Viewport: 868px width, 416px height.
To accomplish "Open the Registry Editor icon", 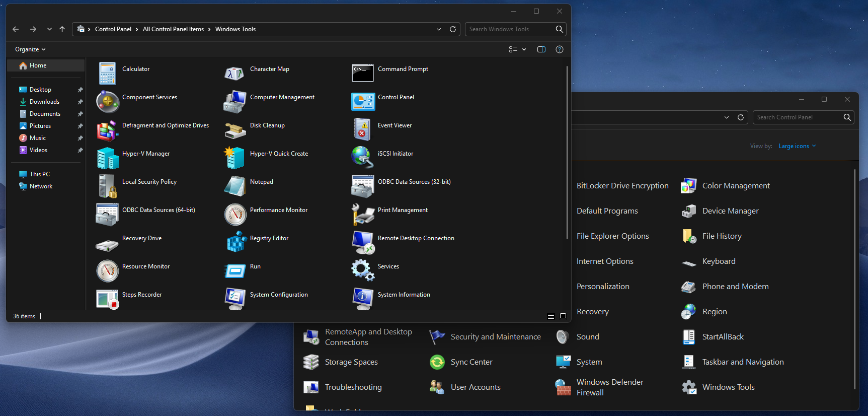I will (235, 242).
